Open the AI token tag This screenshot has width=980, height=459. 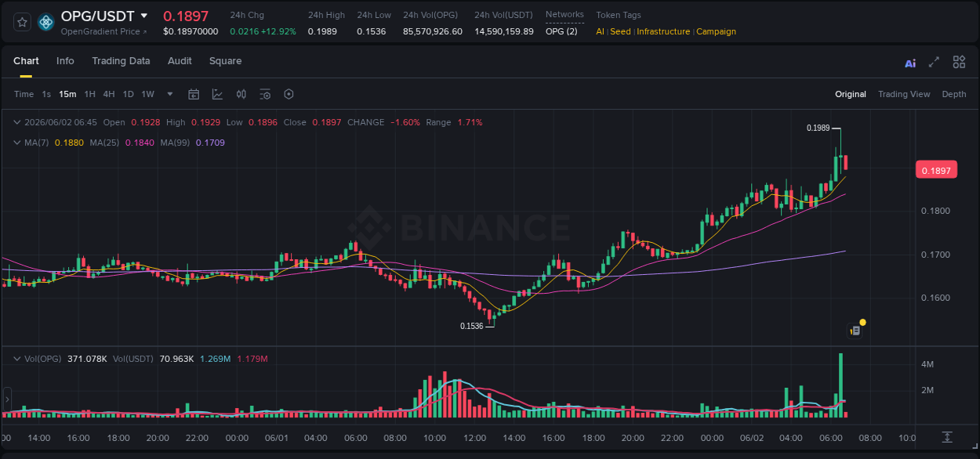[600, 31]
